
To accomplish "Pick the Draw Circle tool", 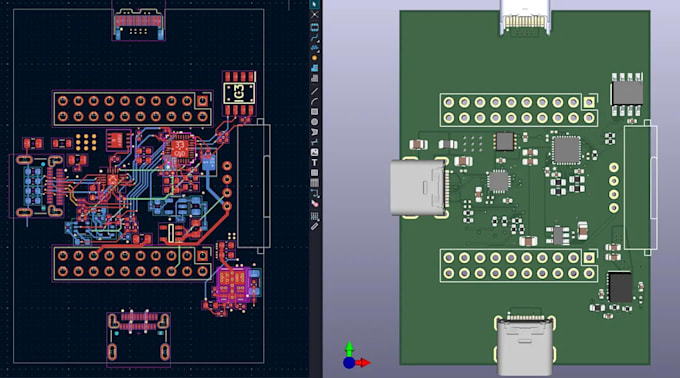I will coord(314,121).
